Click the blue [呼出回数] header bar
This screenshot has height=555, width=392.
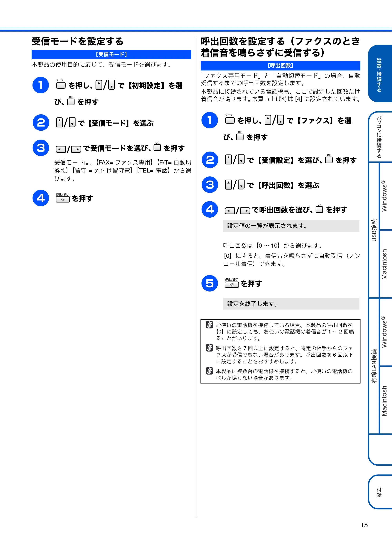pos(280,65)
